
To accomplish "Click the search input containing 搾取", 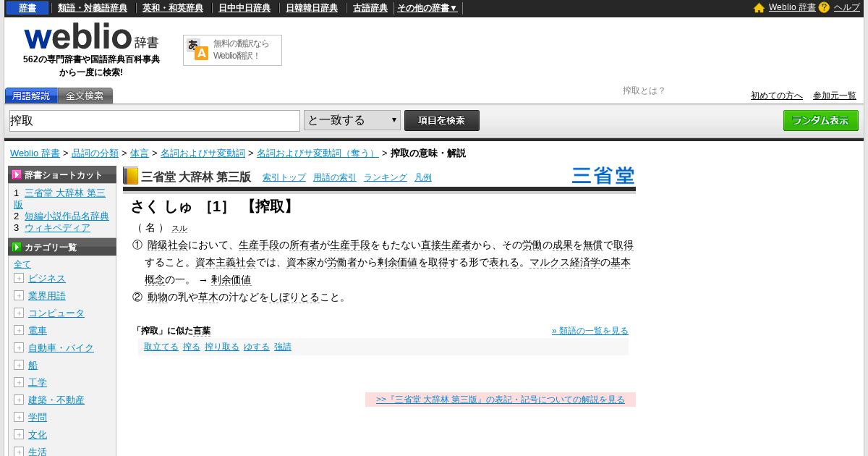I will (155, 121).
